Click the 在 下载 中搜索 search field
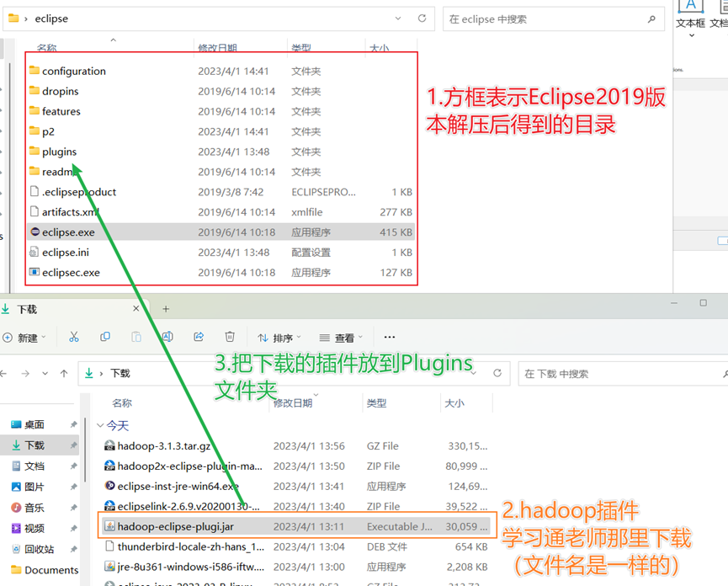 pos(623,373)
